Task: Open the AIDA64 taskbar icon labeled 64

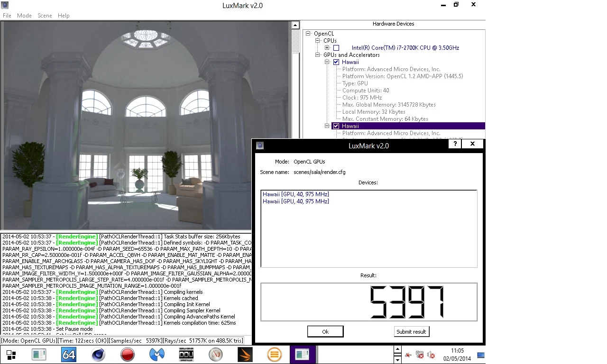Action: click(x=69, y=355)
